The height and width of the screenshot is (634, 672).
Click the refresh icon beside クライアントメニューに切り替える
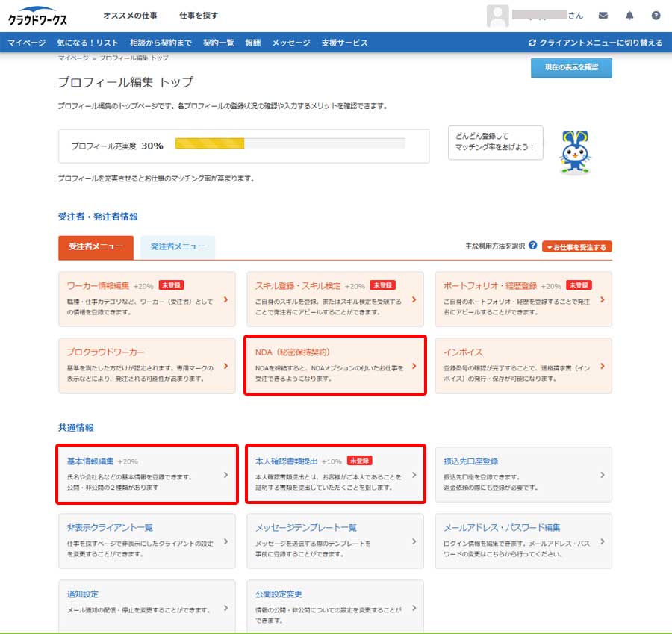tap(532, 43)
